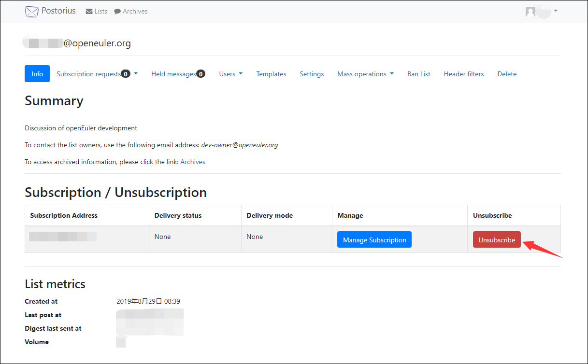588x364 pixels.
Task: Click the Postorius envelope logo icon
Action: coord(31,12)
